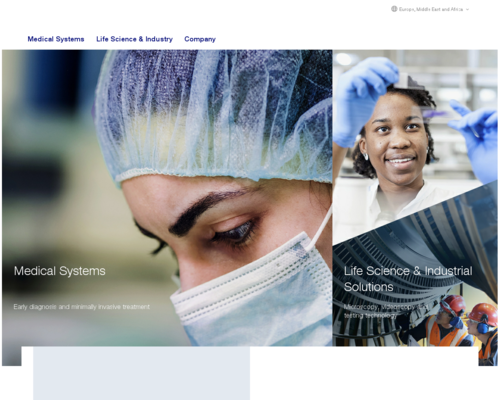Click the masked surgeon hero photo
500x400 pixels.
coord(167,198)
